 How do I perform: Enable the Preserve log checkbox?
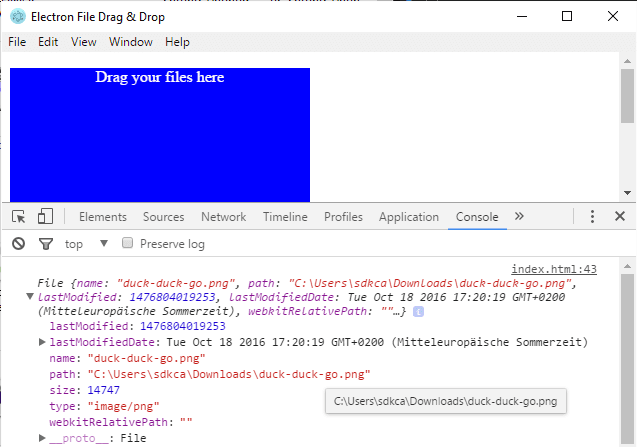point(127,243)
